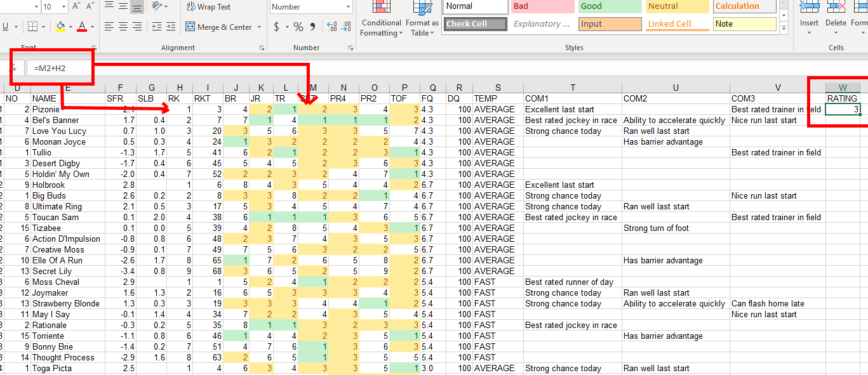Click Format as Table
The height and width of the screenshot is (375, 868).
[422, 20]
